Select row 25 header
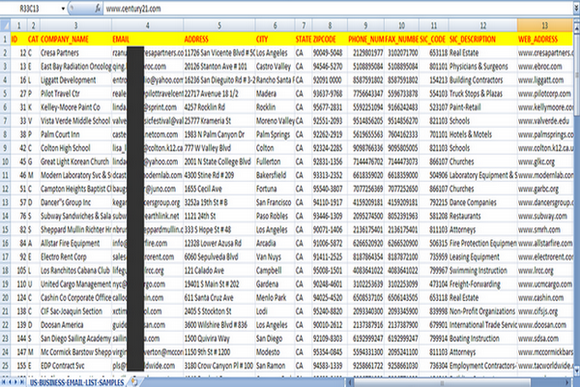Viewport: 580px width, 387px height. (5, 366)
